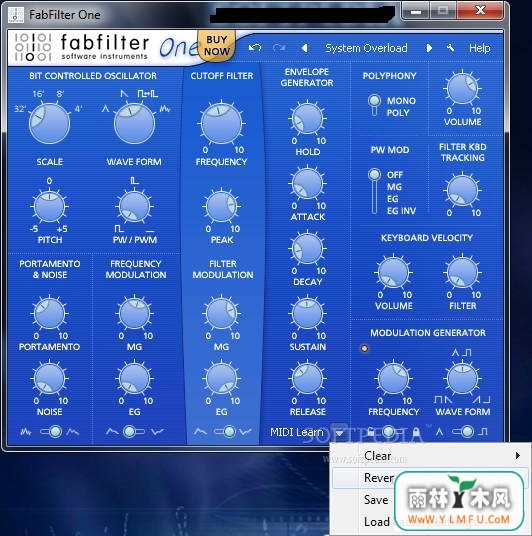Click the oscillator SCALE knob
This screenshot has width=532, height=536.
pos(50,124)
